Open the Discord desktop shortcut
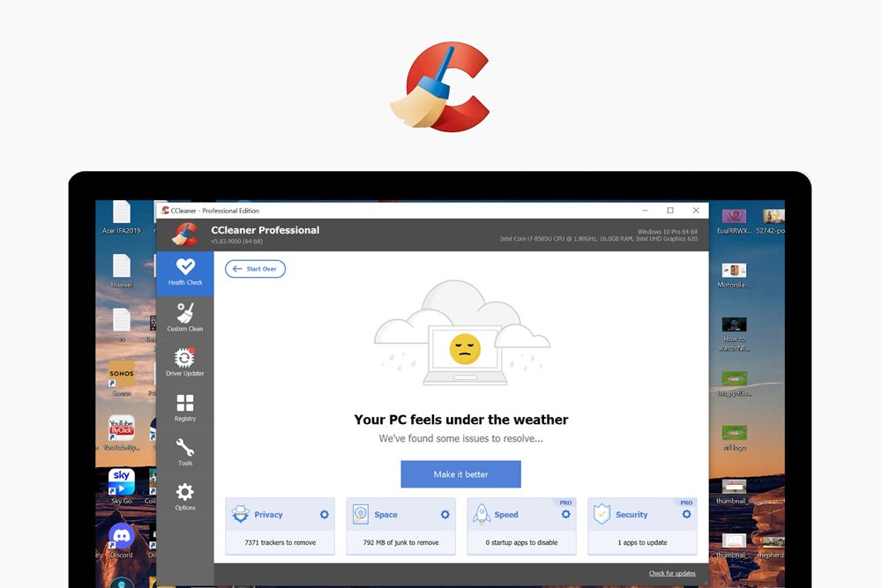 [121, 537]
